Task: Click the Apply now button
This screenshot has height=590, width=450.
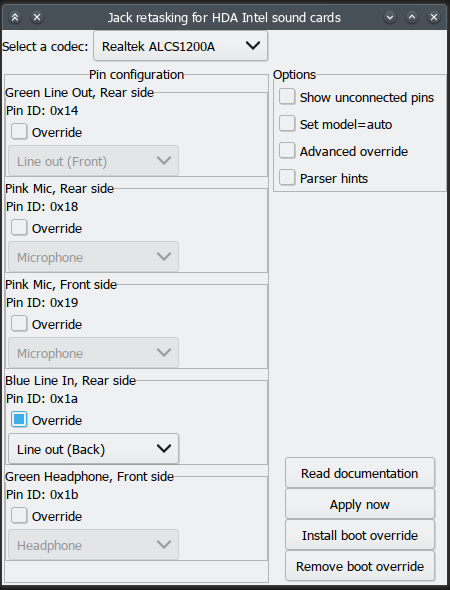Action: click(x=360, y=504)
